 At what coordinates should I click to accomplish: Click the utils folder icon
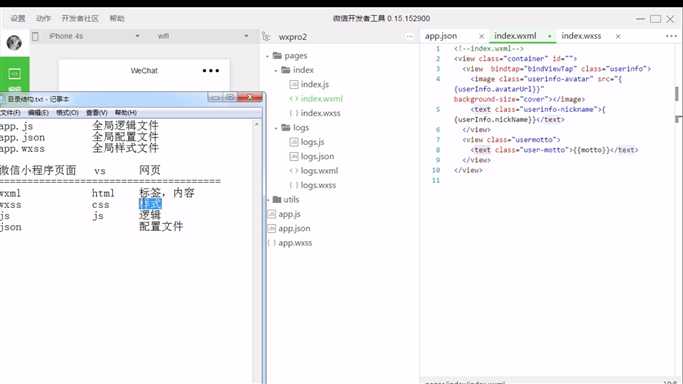[x=277, y=199]
